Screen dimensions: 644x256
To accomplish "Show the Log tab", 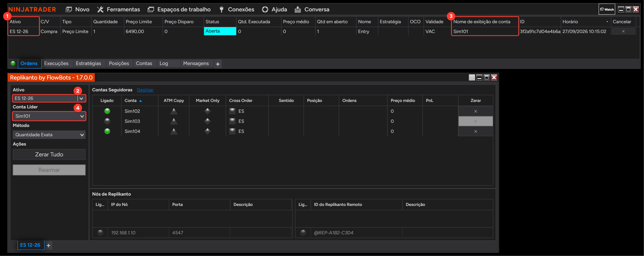I will pyautogui.click(x=164, y=63).
